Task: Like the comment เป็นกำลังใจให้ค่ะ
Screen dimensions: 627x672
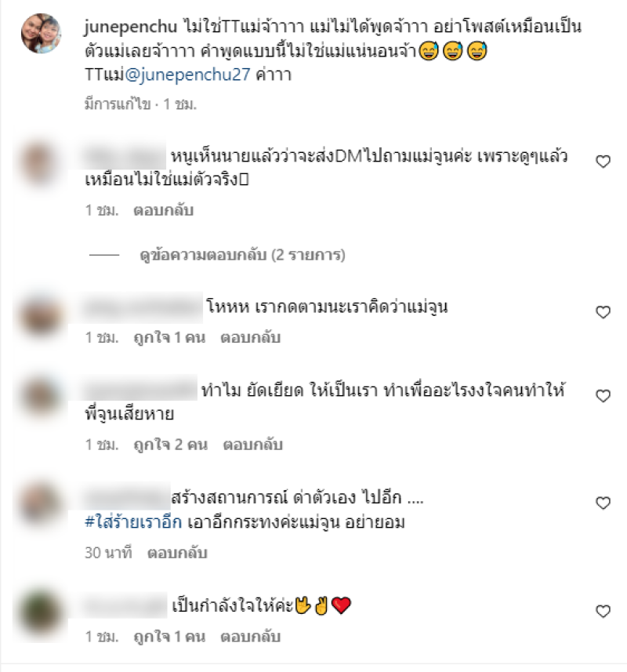Action: pos(603,611)
